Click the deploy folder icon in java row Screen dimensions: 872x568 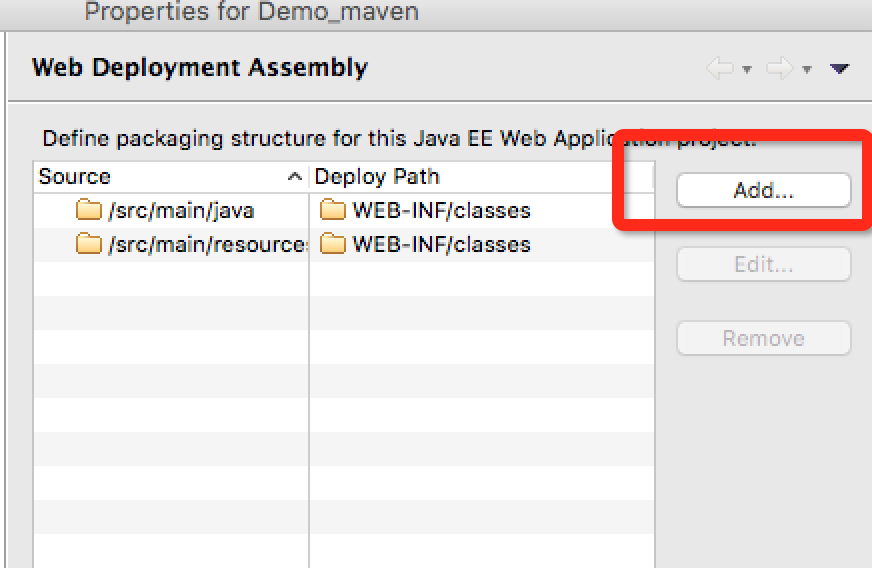point(332,211)
